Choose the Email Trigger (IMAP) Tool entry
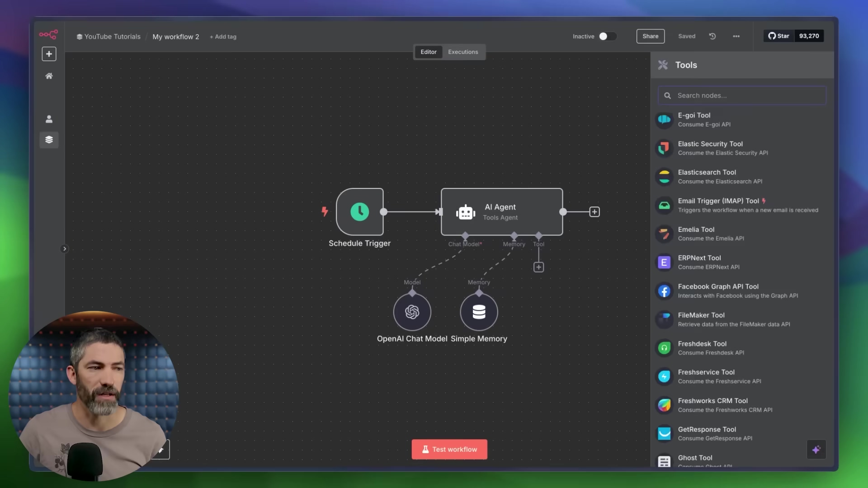 point(742,205)
